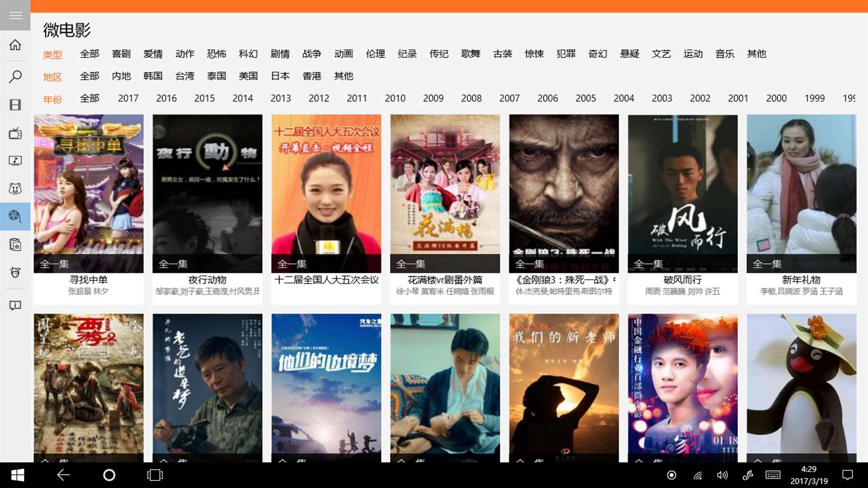Filter year by 2010
Screen dimensions: 868x488
[x=395, y=98]
